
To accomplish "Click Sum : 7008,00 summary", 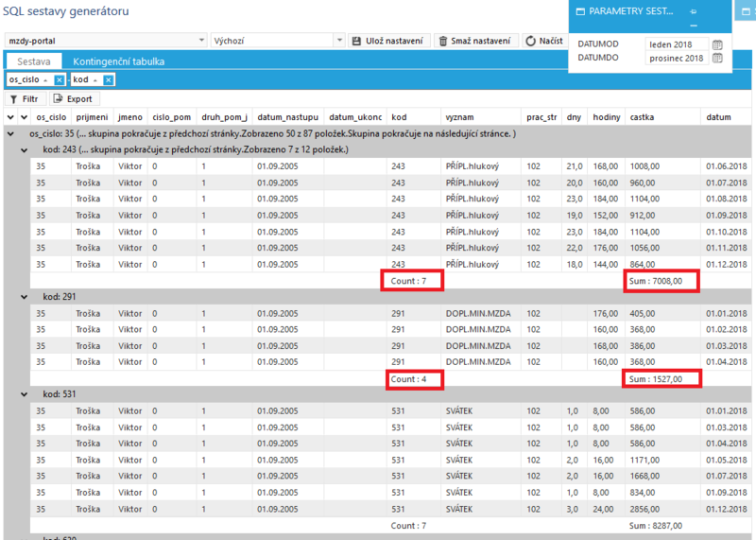I will click(x=655, y=281).
